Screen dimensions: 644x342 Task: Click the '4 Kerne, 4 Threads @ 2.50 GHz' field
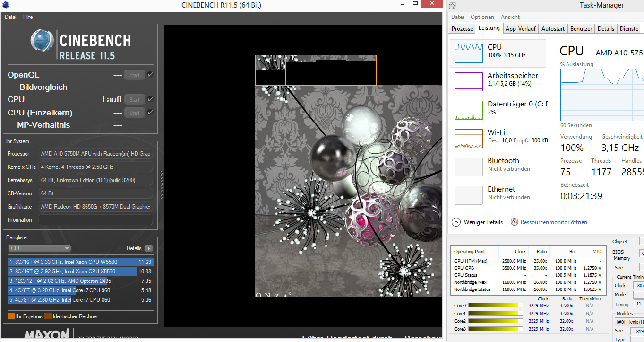pyautogui.click(x=95, y=167)
